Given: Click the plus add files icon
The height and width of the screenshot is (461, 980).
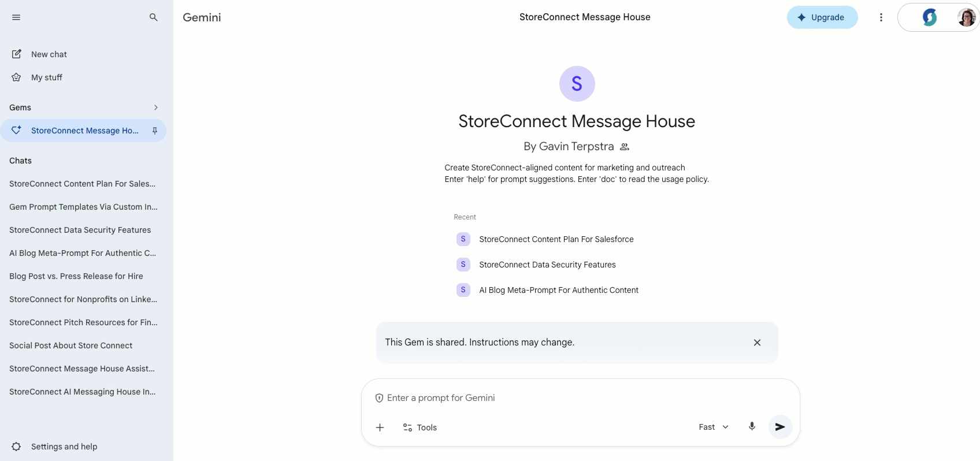Looking at the screenshot, I should [380, 427].
